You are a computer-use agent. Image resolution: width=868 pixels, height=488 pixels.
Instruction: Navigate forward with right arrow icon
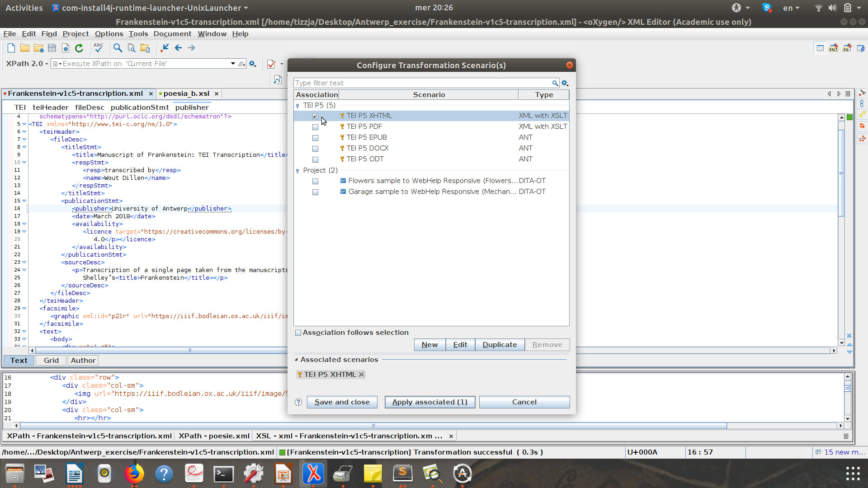tap(192, 48)
